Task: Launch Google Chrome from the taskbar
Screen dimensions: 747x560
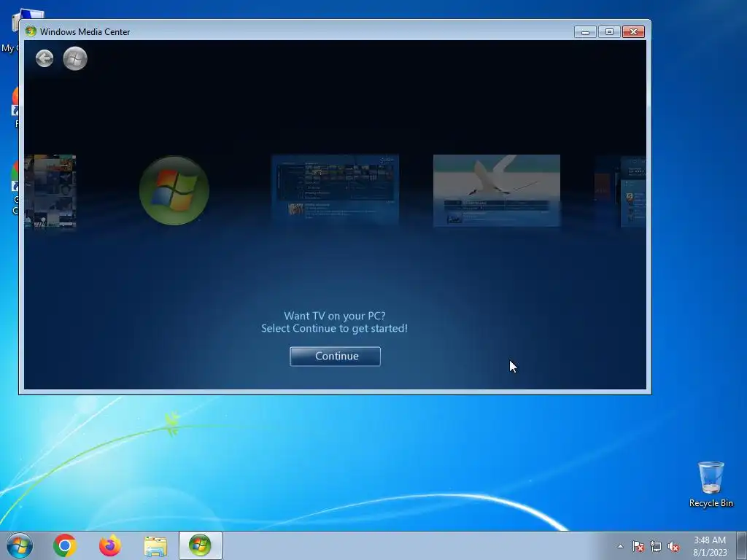Action: coord(65,545)
